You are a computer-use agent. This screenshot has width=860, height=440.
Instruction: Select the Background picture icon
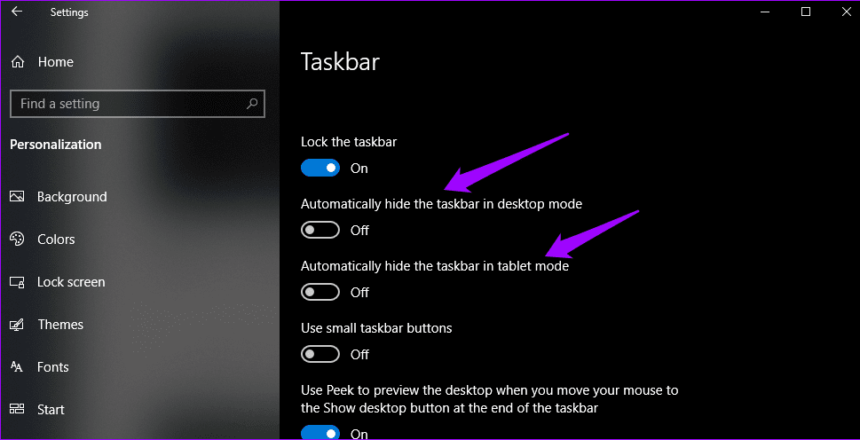point(17,196)
